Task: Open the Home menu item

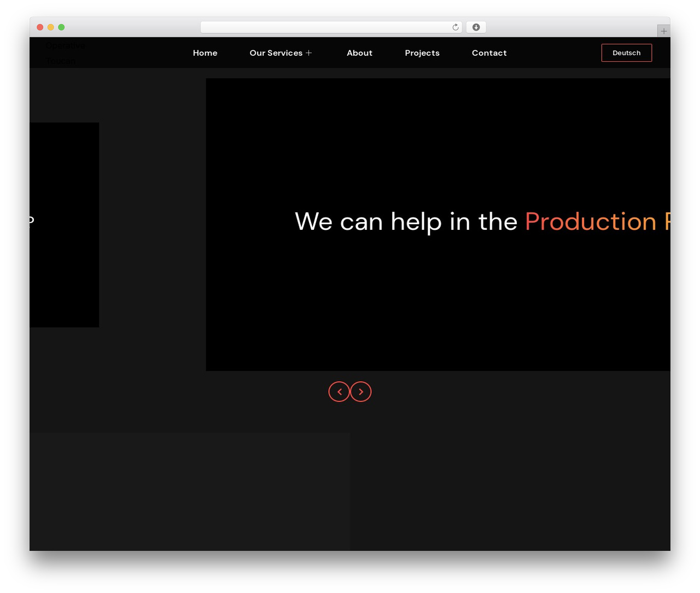Action: pos(205,53)
